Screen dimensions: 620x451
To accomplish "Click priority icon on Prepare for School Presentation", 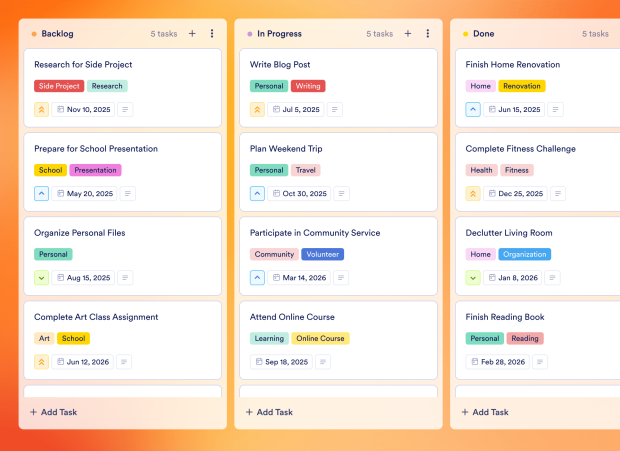I will (42, 194).
